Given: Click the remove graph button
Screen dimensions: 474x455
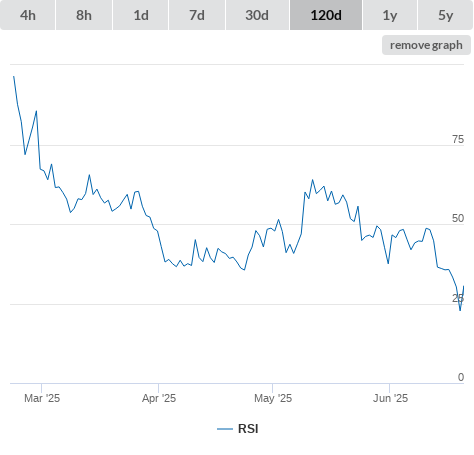Looking at the screenshot, I should [426, 45].
